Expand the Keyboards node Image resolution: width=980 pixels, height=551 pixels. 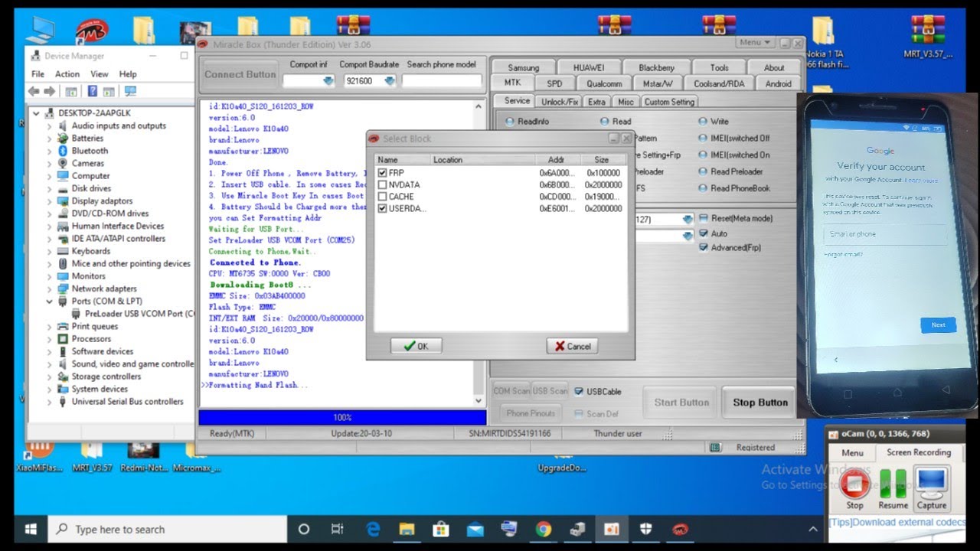[50, 251]
